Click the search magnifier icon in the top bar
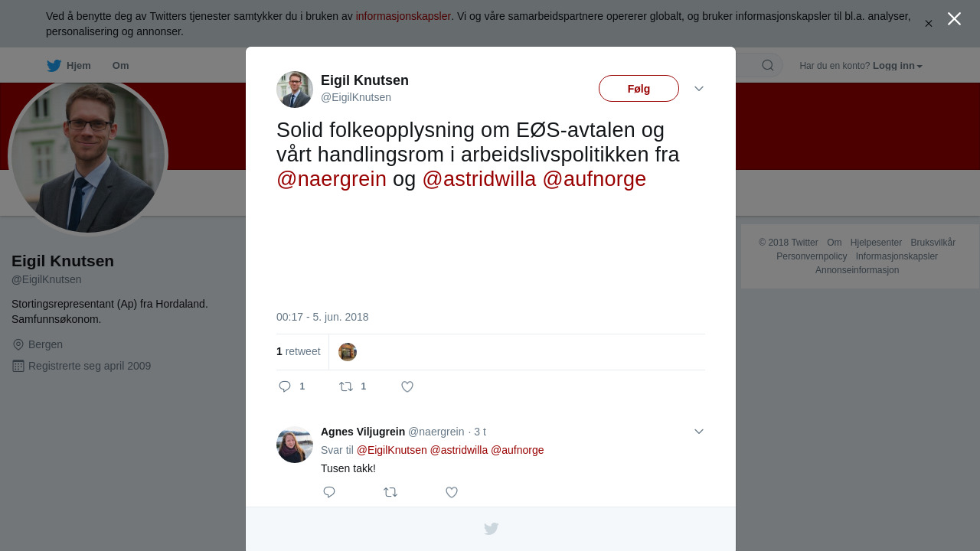 (768, 65)
